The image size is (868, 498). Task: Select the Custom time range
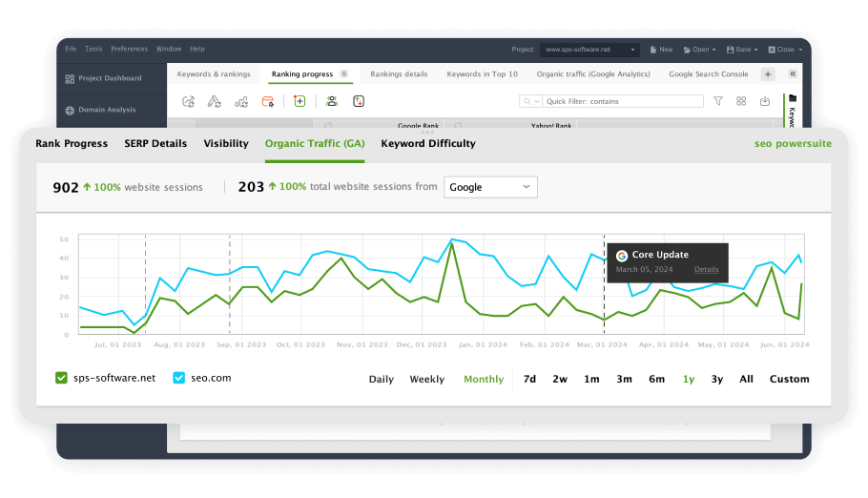[789, 379]
